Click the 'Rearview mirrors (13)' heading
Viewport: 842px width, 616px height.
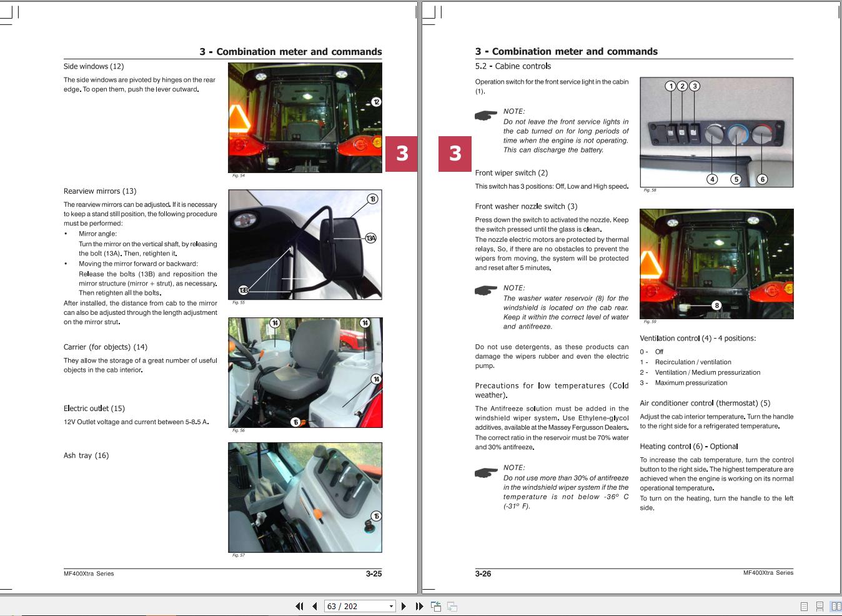click(x=100, y=191)
